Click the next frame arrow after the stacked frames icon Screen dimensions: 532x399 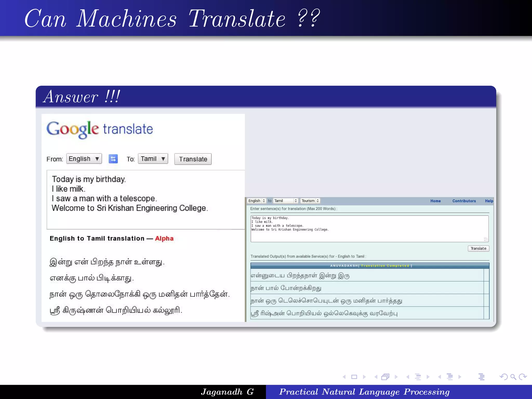396,377
